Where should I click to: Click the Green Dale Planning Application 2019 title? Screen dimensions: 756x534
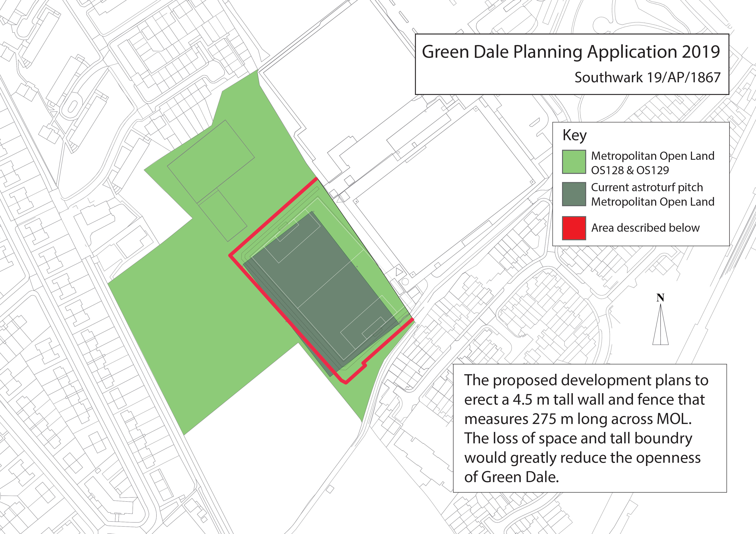pos(571,52)
